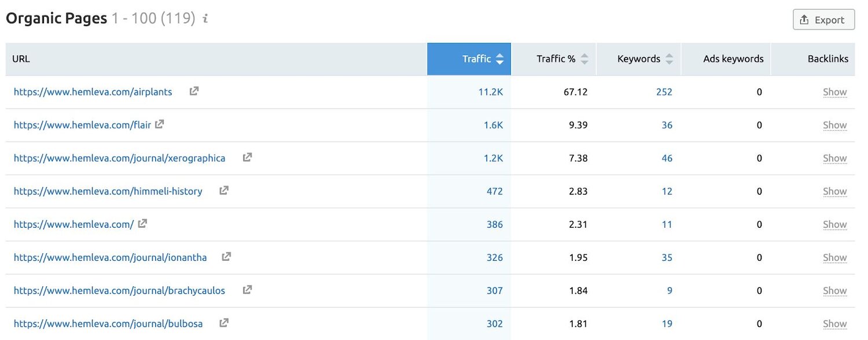Click the info icon beside Organic Pages
This screenshot has width=868, height=340.
(205, 19)
